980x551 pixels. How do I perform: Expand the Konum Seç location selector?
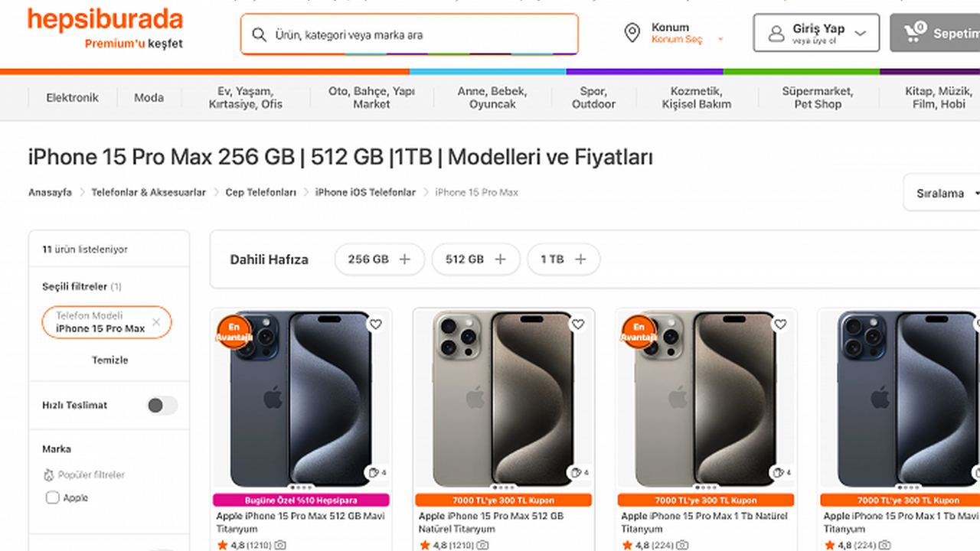point(686,40)
